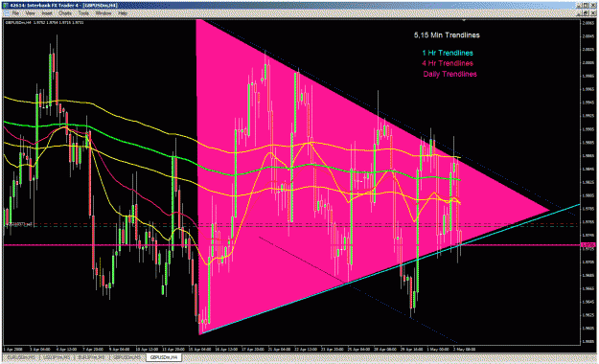599x364 pixels.
Task: Restore the GBPUSDm,H4 chart child window
Action: [586, 13]
